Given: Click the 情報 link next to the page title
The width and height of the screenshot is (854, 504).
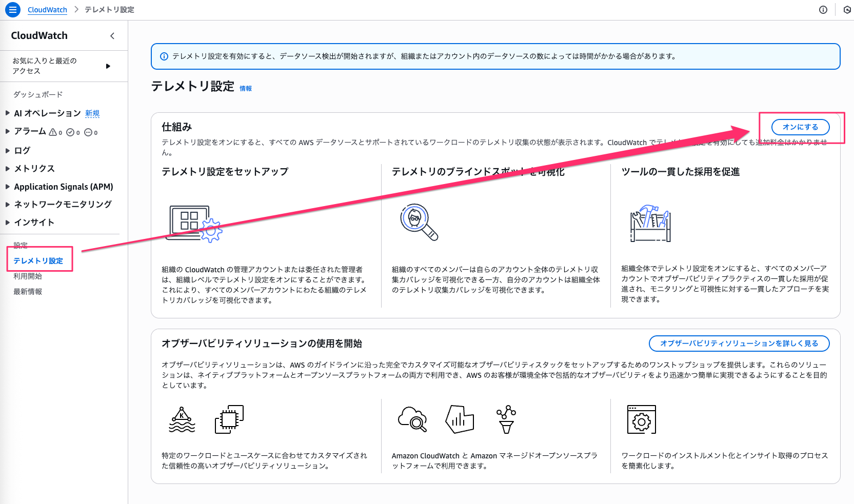Looking at the screenshot, I should pos(246,89).
